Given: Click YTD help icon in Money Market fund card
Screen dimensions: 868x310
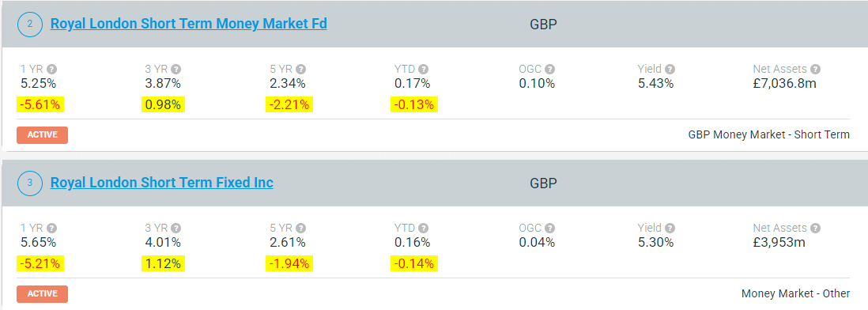Looking at the screenshot, I should click(x=424, y=70).
